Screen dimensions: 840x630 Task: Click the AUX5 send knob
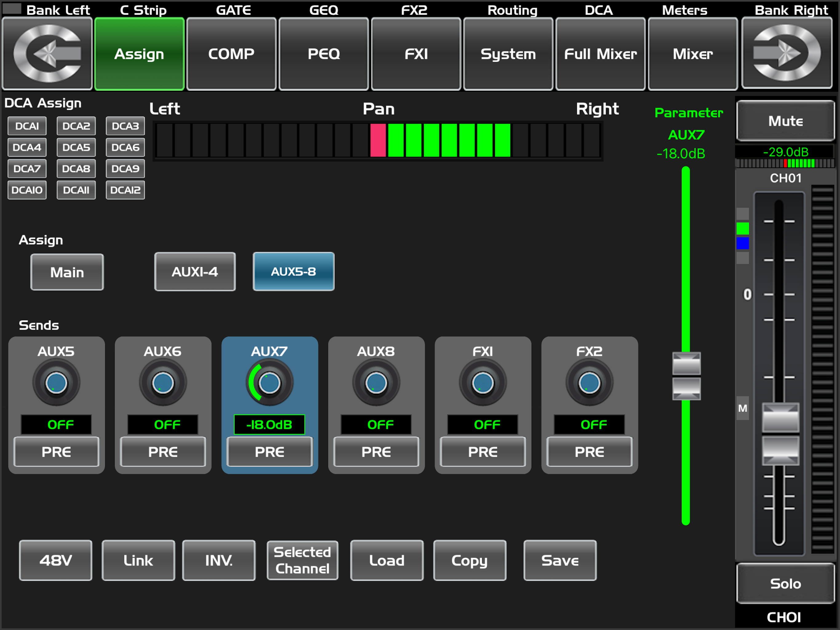click(x=56, y=383)
